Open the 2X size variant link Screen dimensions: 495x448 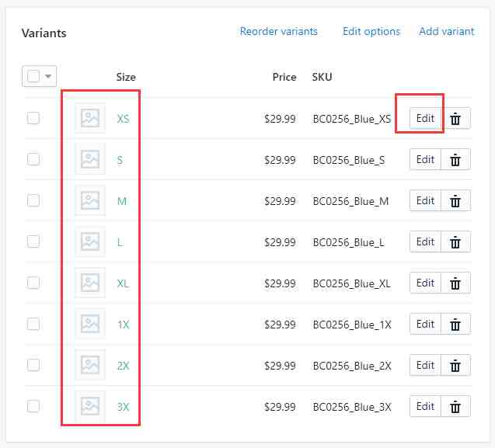point(123,366)
